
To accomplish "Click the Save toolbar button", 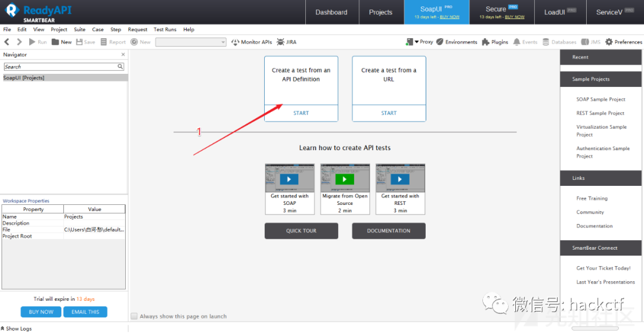I will (x=85, y=42).
